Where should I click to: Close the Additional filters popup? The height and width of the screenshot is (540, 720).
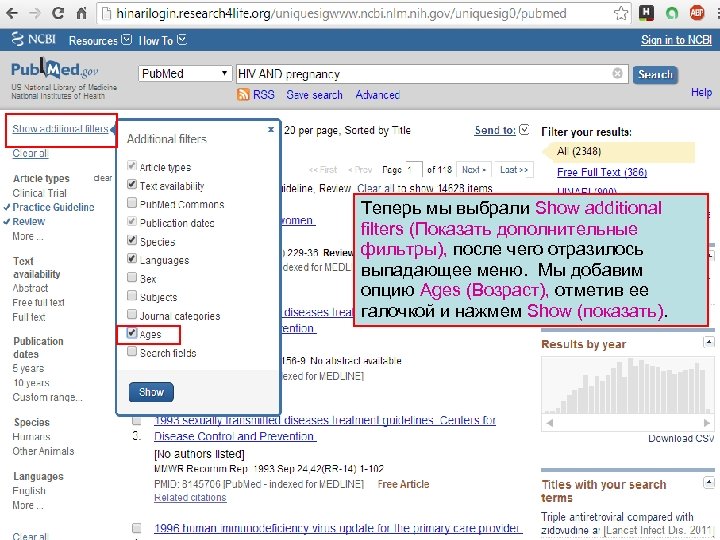coord(271,129)
